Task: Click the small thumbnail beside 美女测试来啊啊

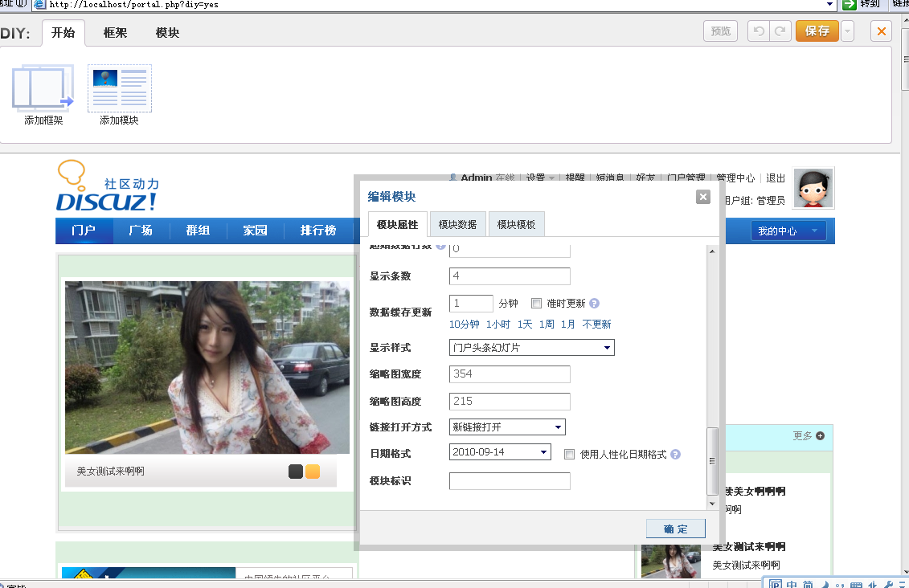Action: (671, 561)
